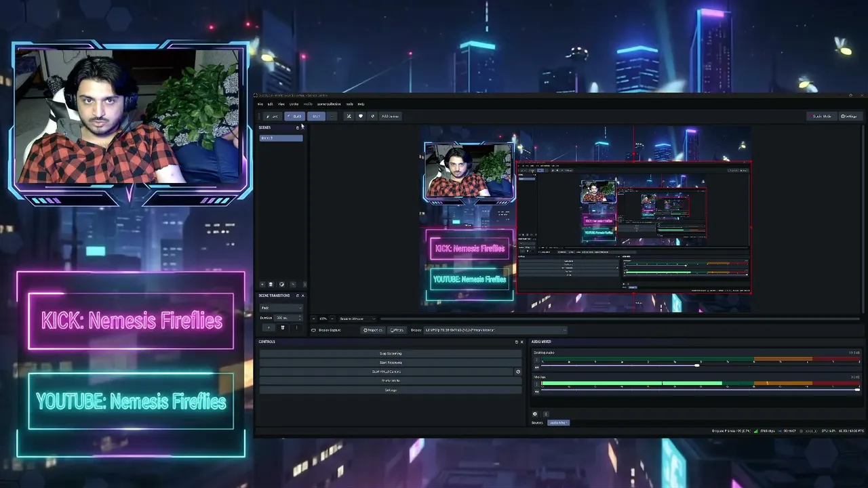The width and height of the screenshot is (868, 488).
Task: Open the Scenes toolbar more-options menu
Action: pyautogui.click(x=304, y=285)
